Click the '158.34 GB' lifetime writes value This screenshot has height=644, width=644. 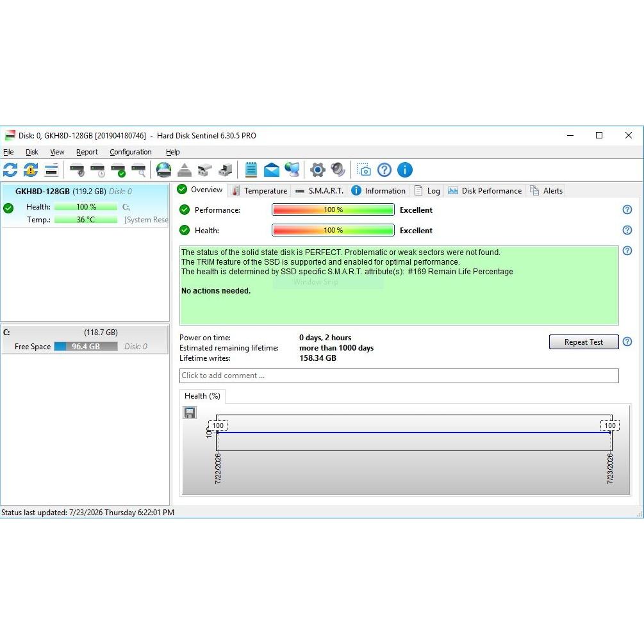[317, 358]
